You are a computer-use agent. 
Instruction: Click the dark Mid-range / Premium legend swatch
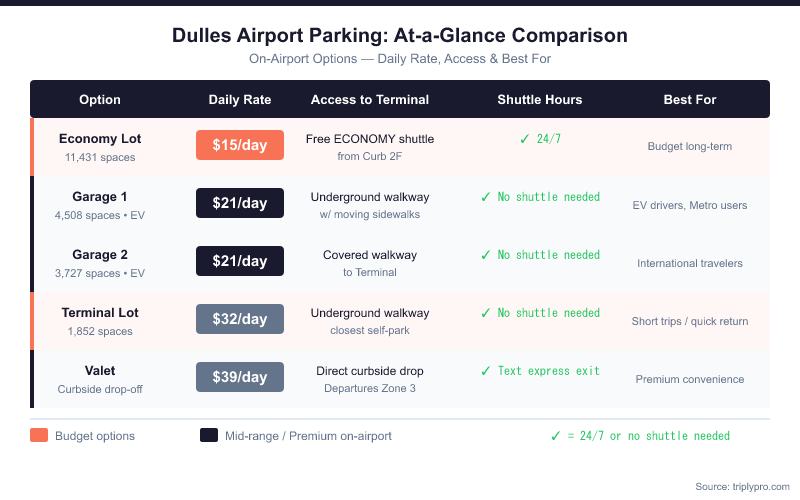coord(209,435)
